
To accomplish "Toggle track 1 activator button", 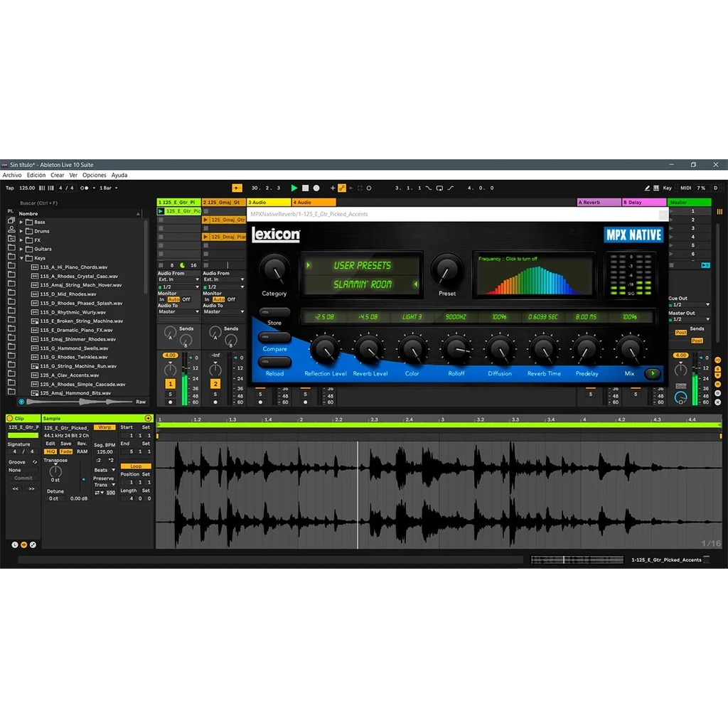I will [x=171, y=384].
